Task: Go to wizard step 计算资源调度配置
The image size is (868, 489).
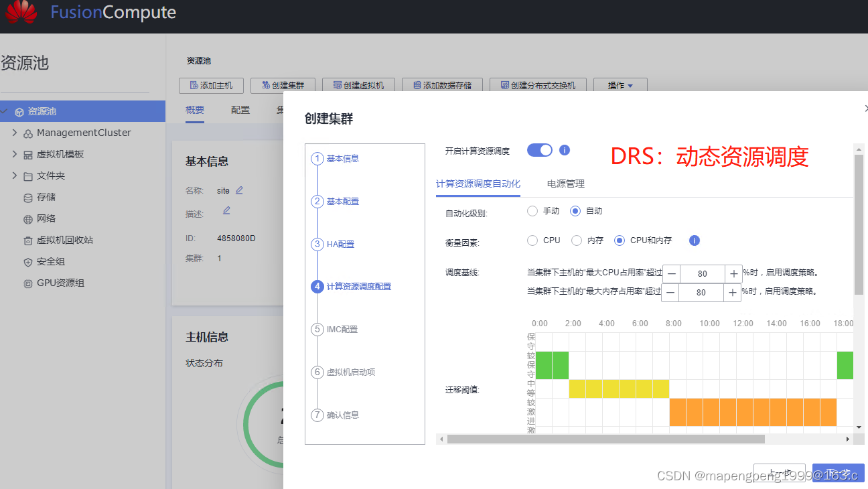Action: click(351, 287)
